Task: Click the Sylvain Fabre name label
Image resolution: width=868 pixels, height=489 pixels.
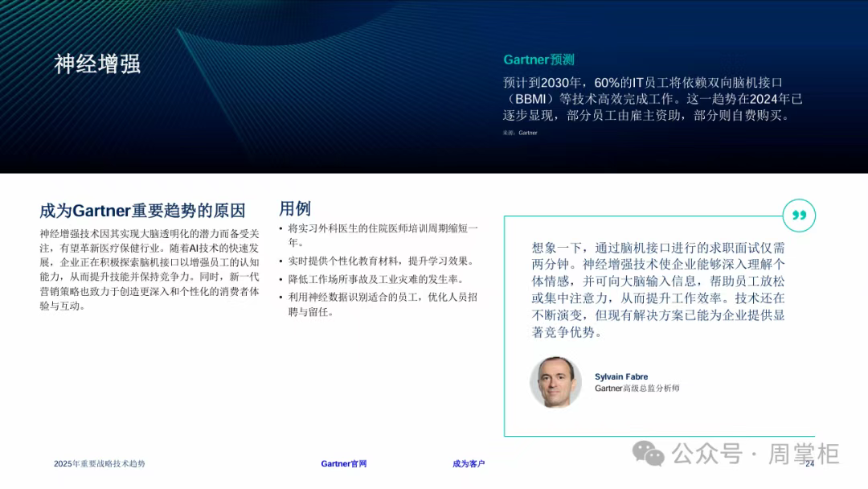Action: pyautogui.click(x=621, y=376)
